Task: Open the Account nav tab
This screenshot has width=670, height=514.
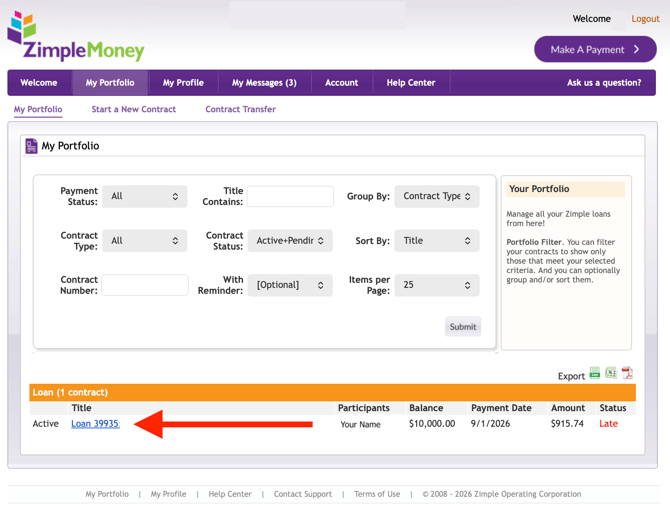Action: click(341, 82)
